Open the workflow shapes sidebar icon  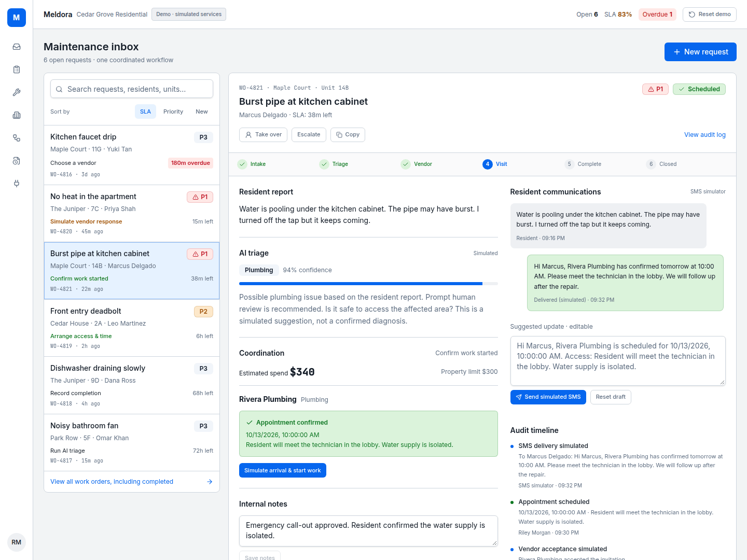pyautogui.click(x=17, y=138)
